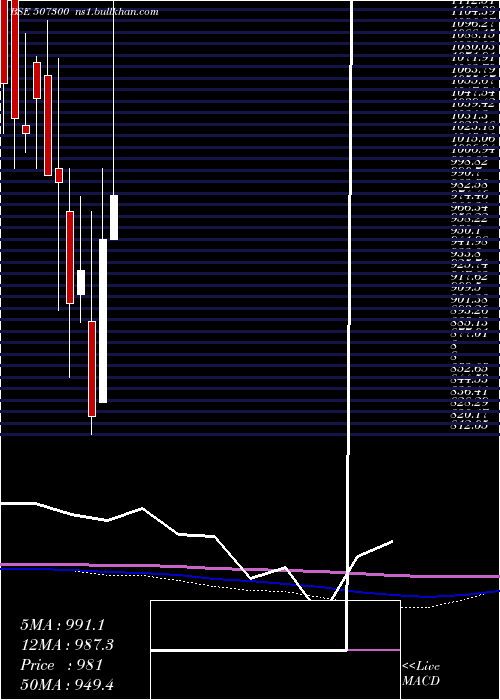Click the 958.22 price axis label

click(470, 219)
